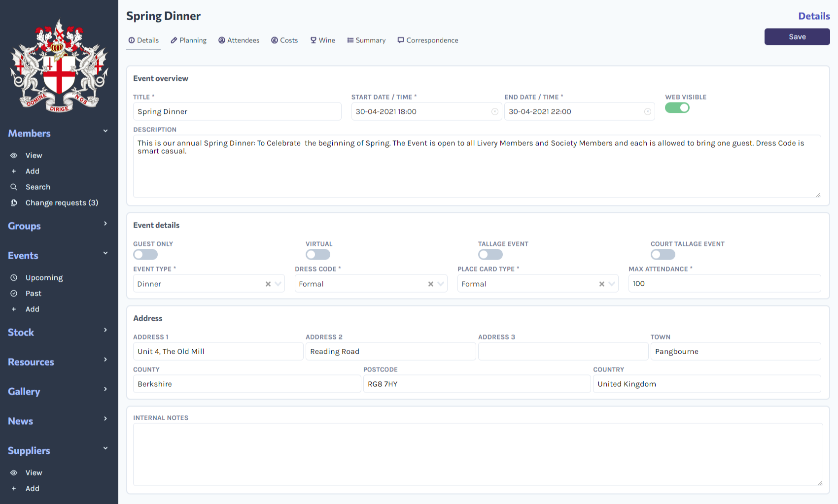
Task: Click the Save button
Action: pos(797,36)
